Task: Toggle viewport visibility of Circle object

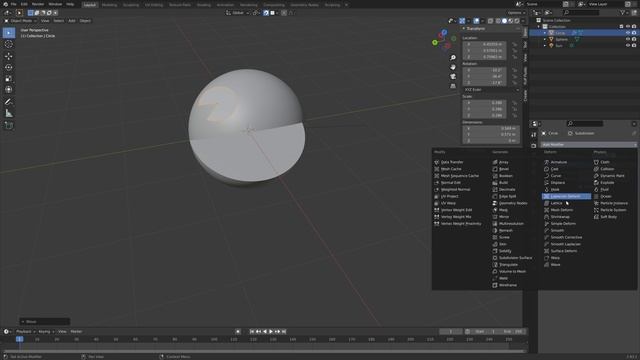Action: click(628, 33)
